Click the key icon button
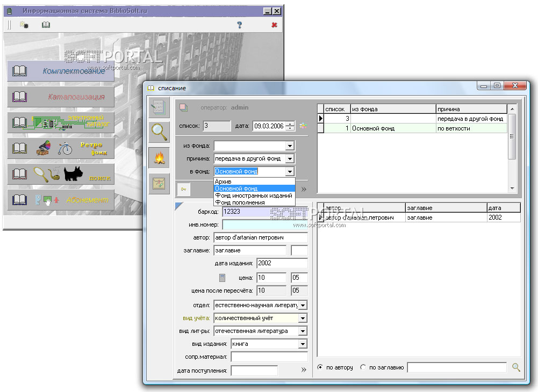538x392 pixels. [x=184, y=189]
